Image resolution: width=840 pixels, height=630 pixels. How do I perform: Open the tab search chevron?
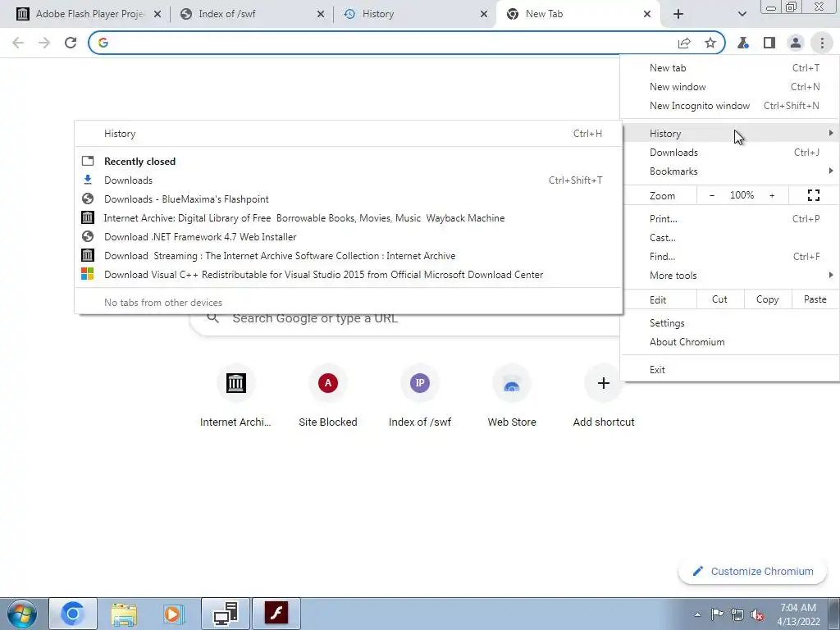742,14
